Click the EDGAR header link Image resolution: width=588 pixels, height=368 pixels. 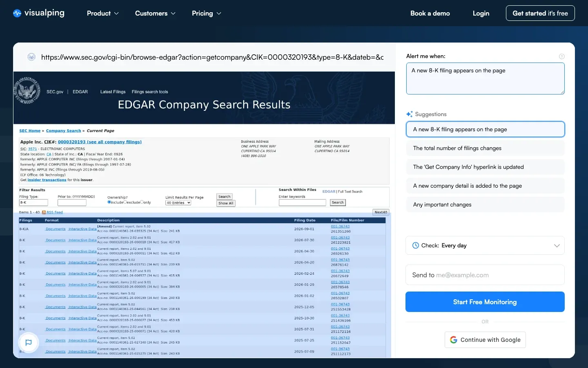pos(80,92)
